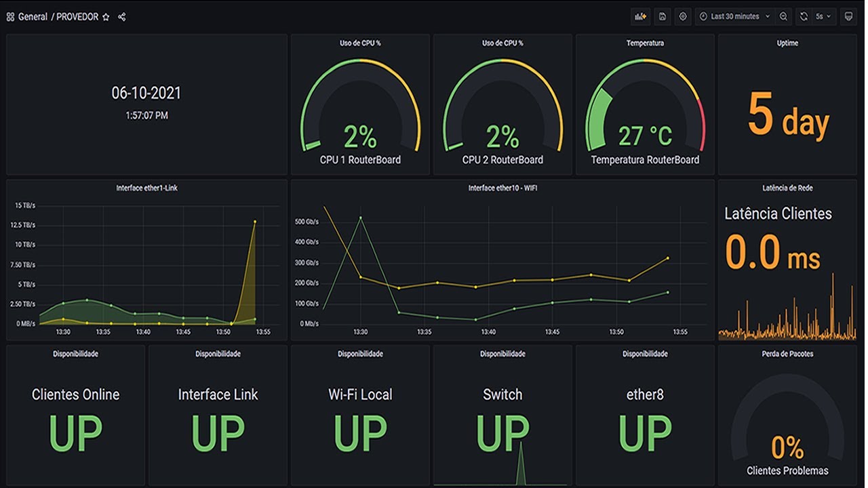Click the save dashboard disk icon
Viewport: 868px width, 488px height.
coord(661,16)
